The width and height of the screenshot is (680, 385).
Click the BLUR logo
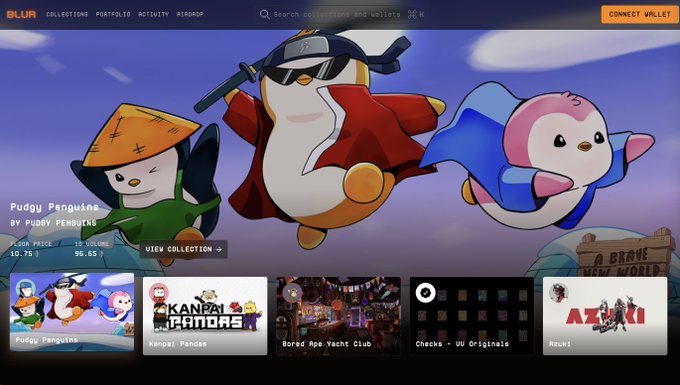pyautogui.click(x=21, y=14)
